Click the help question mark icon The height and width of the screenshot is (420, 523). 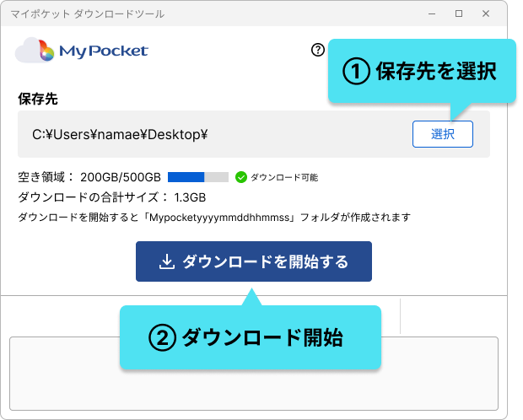(x=317, y=50)
